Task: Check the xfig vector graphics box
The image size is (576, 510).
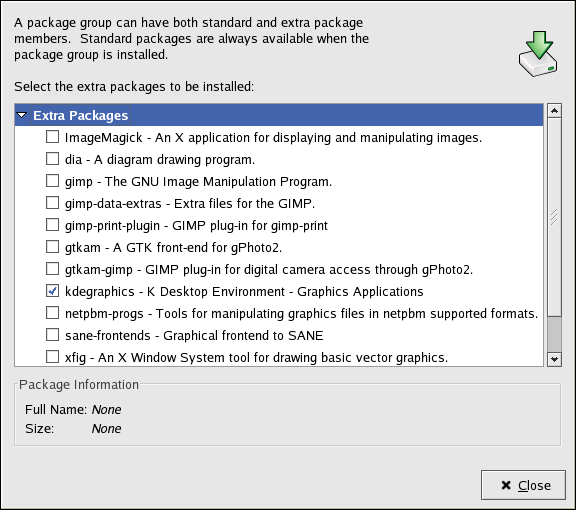Action: (x=53, y=356)
